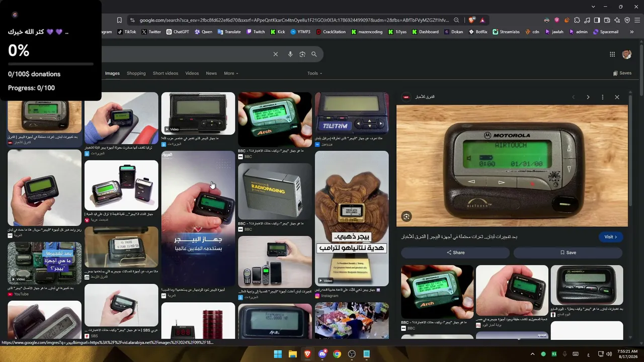Image resolution: width=644 pixels, height=362 pixels.
Task: Expand the Tools dropdown
Action: (x=314, y=73)
